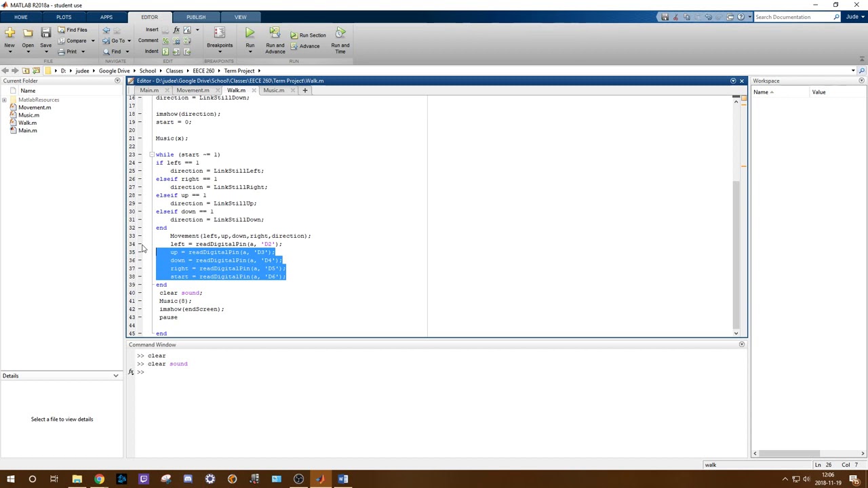868x488 pixels.
Task: Select the Music.m editor tab
Action: click(x=273, y=90)
